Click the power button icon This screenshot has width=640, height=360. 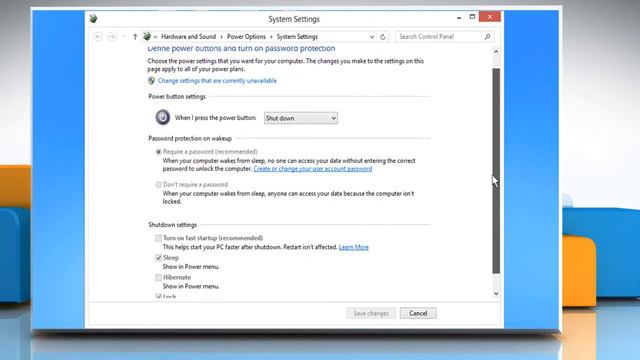pos(162,118)
